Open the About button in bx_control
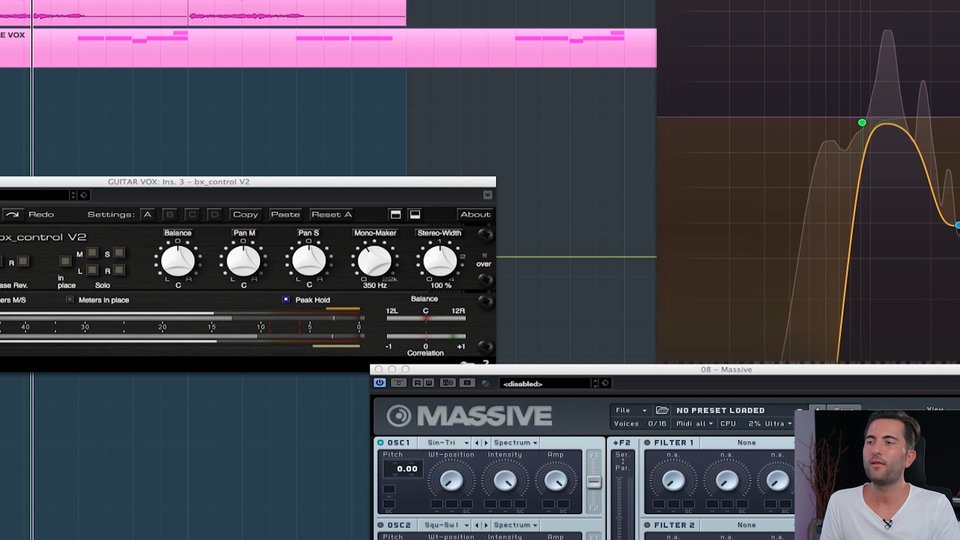Image resolution: width=960 pixels, height=540 pixels. pos(475,214)
